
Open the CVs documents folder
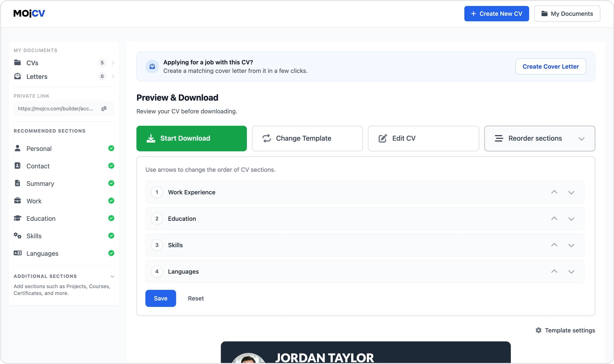pos(64,63)
